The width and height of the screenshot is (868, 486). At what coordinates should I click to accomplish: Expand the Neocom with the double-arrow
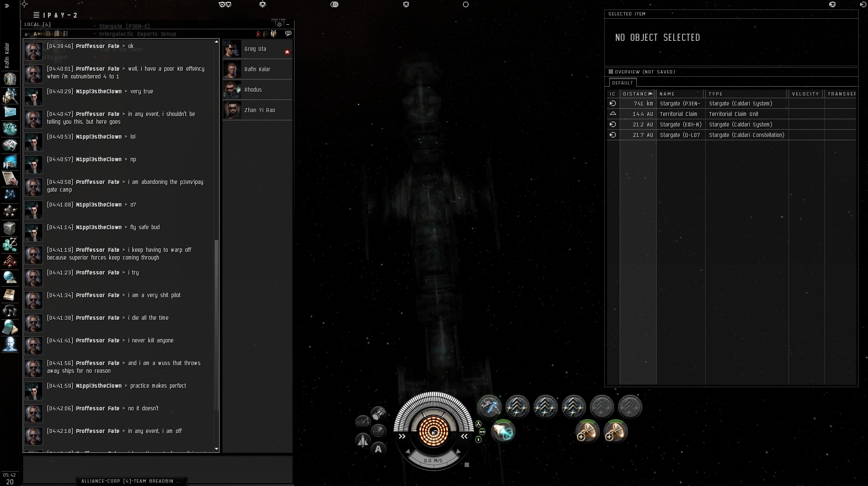pyautogui.click(x=7, y=6)
